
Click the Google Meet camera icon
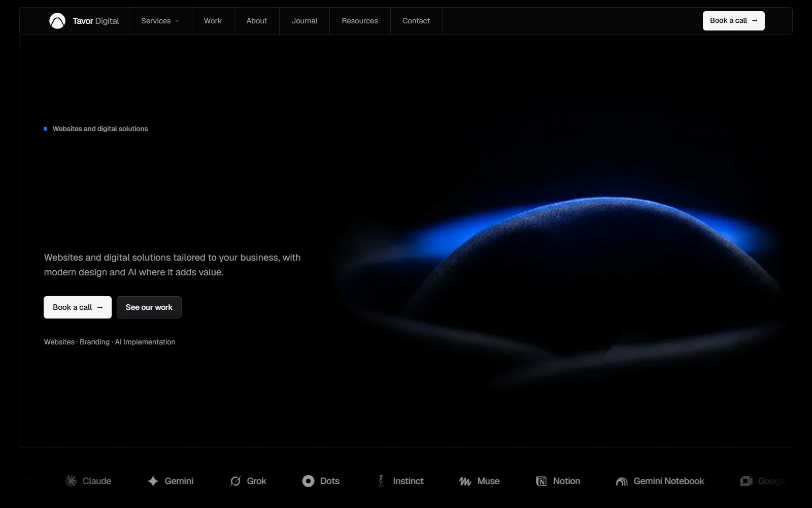tap(746, 481)
